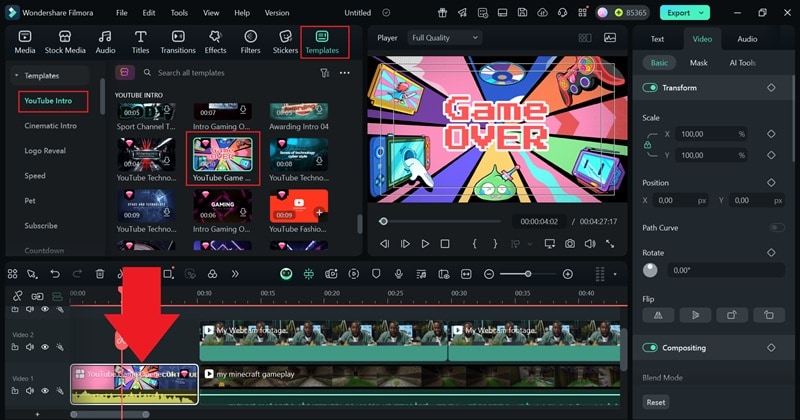Image resolution: width=800 pixels, height=420 pixels.
Task: Click the timeline zoom slider handle
Action: coord(528,274)
